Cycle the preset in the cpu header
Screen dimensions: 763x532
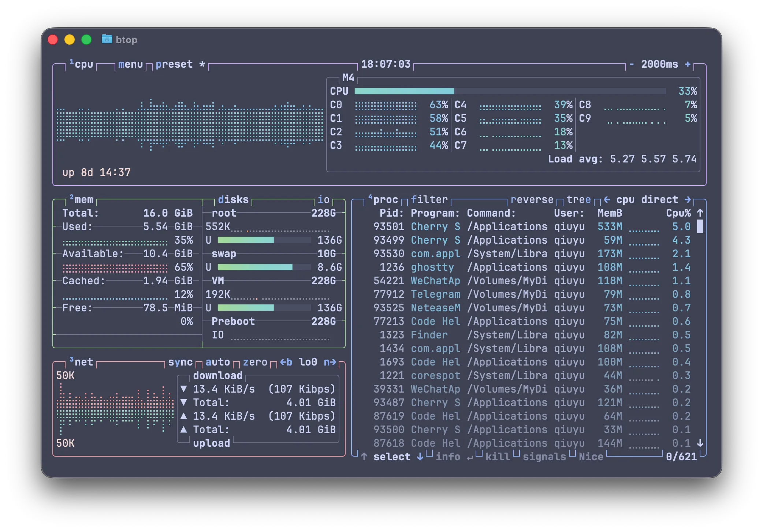[174, 64]
